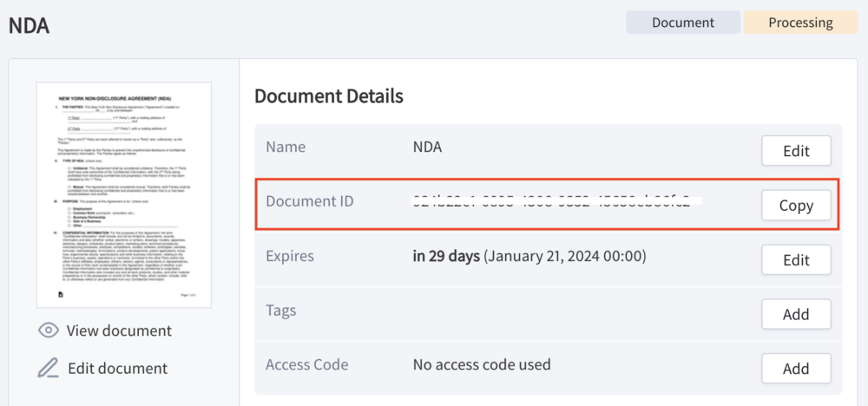
Task: Add an access code via the Add button
Action: click(x=795, y=369)
